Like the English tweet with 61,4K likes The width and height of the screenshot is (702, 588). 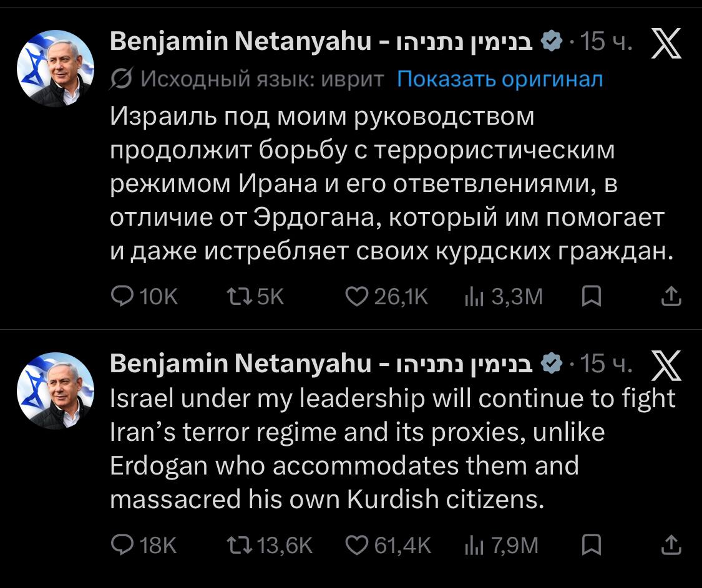click(x=357, y=546)
